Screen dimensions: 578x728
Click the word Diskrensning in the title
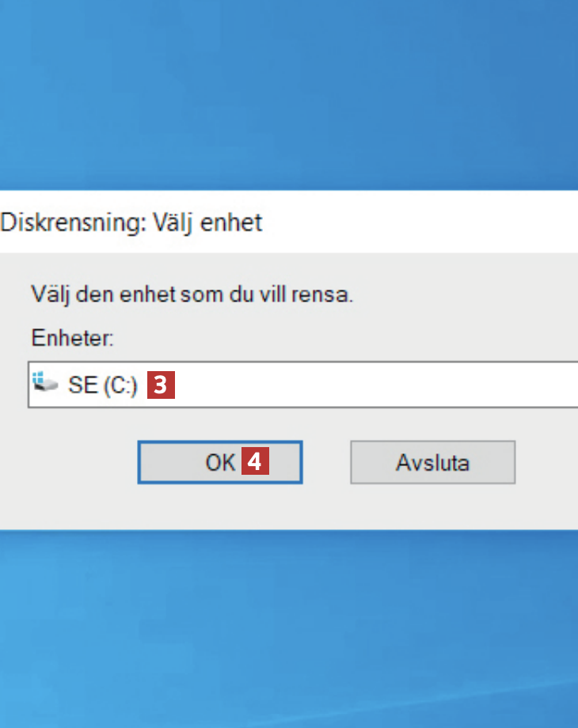coord(71,222)
